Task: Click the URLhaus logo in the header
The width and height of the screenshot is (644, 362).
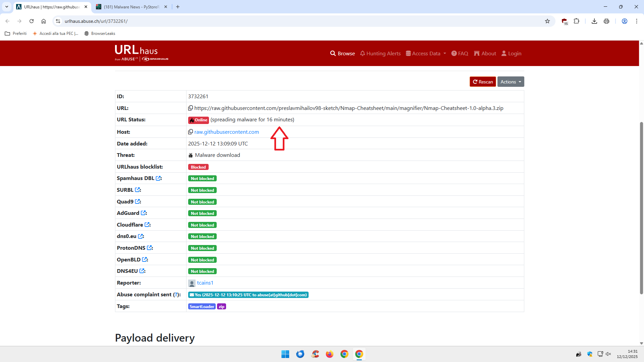Action: tap(142, 53)
